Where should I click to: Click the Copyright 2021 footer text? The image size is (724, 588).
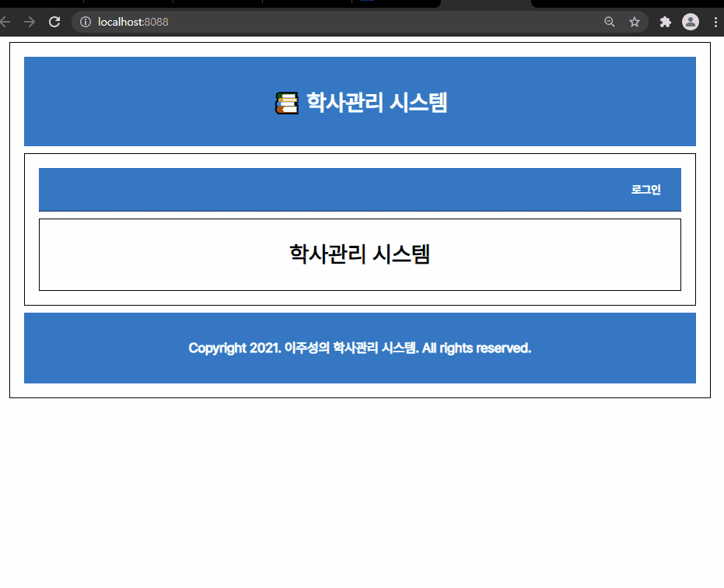coord(360,348)
